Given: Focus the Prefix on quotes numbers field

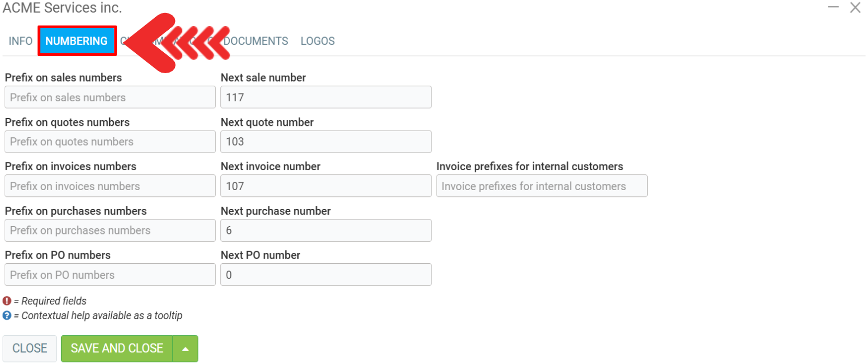Looking at the screenshot, I should tap(110, 142).
